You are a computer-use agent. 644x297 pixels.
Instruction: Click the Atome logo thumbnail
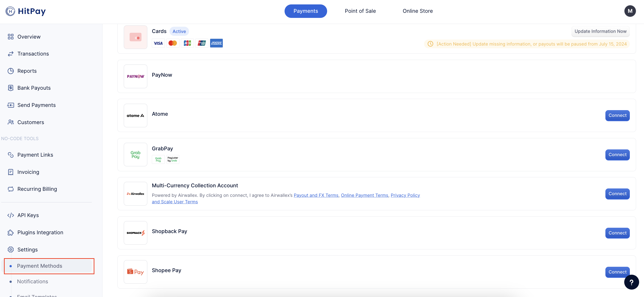136,115
